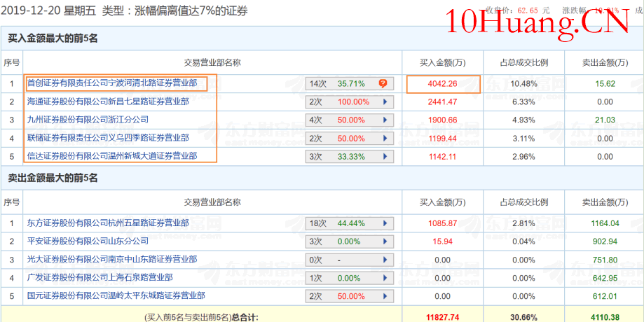Open 信达证券温州新城大道证券营业部 link
This screenshot has height=322, width=644.
pyautogui.click(x=112, y=156)
